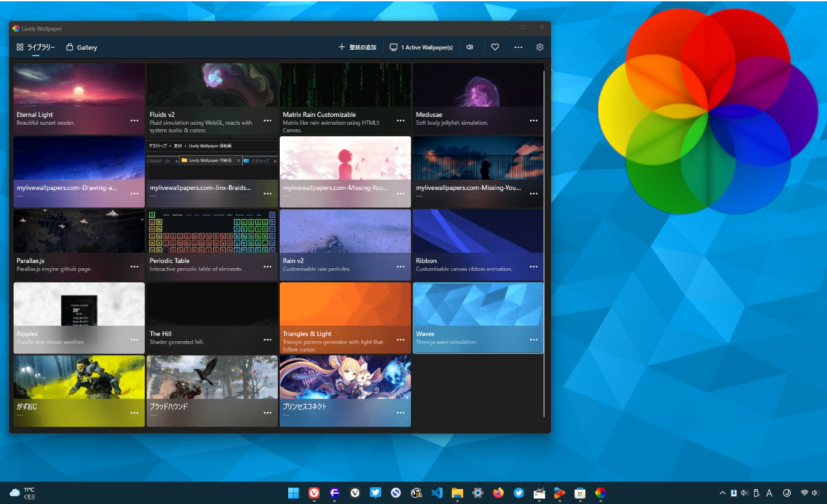Open options menu for Fluids v2
The width and height of the screenshot is (827, 504).
pyautogui.click(x=267, y=120)
